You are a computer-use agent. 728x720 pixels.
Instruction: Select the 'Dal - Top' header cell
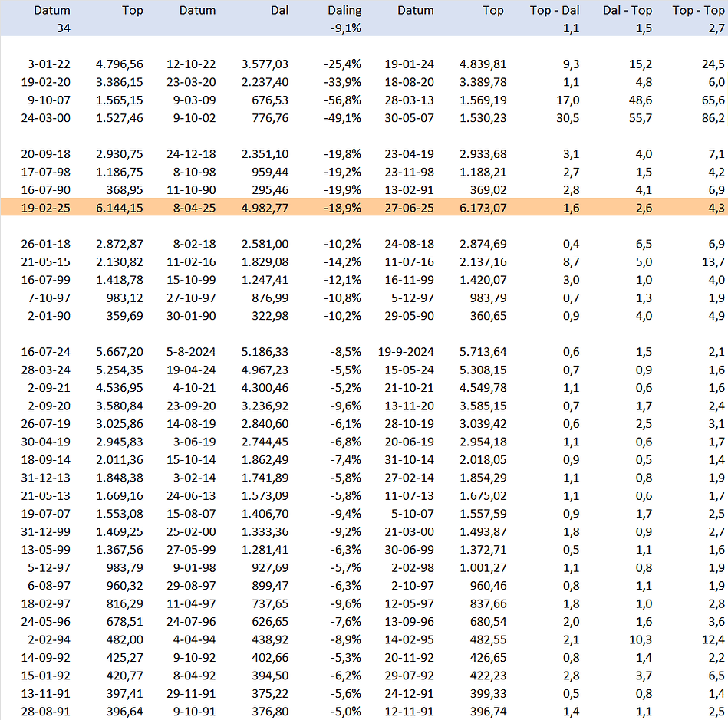[628, 10]
